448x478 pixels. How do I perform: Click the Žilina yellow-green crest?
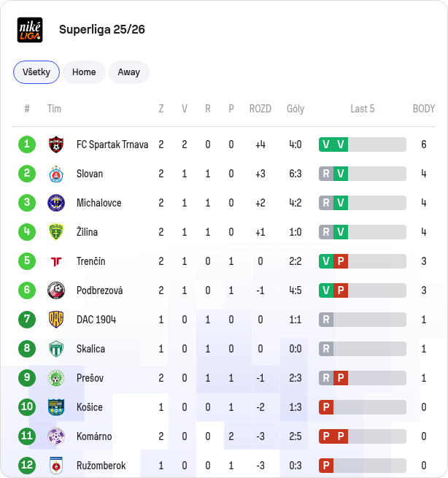click(56, 232)
